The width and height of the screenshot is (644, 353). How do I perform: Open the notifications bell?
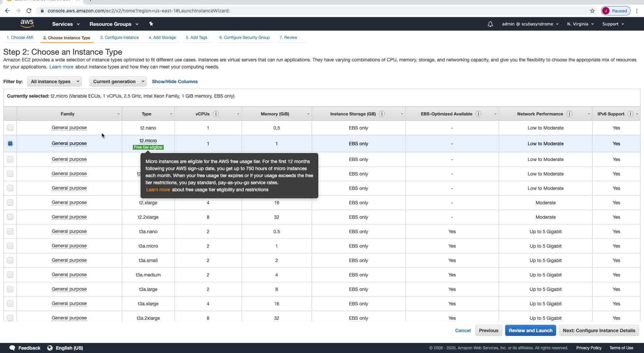(x=490, y=24)
